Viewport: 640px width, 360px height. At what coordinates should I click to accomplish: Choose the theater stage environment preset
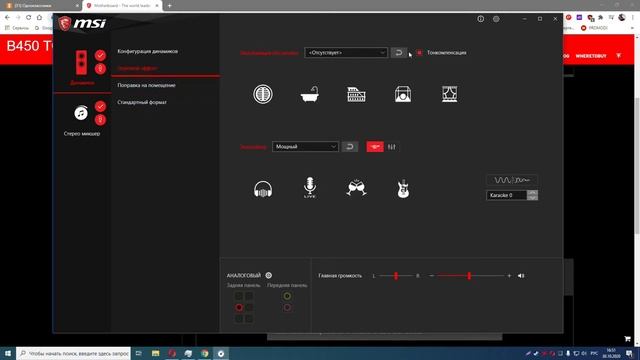449,94
